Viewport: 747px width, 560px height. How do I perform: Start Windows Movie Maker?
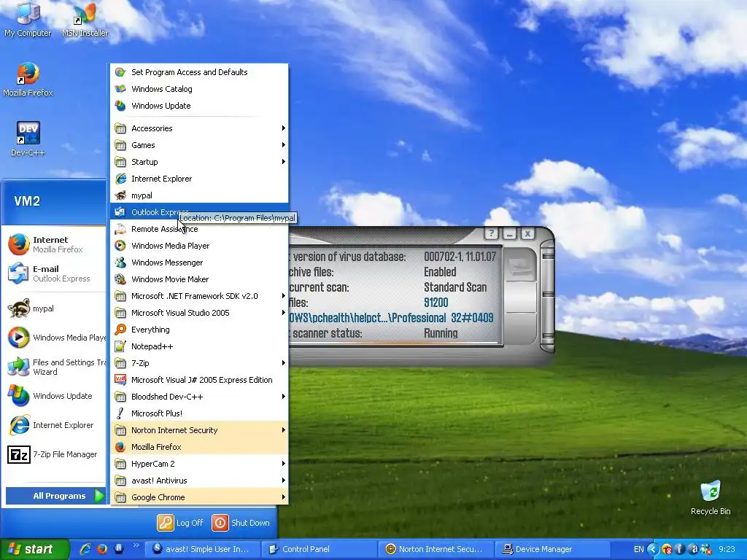click(199, 279)
